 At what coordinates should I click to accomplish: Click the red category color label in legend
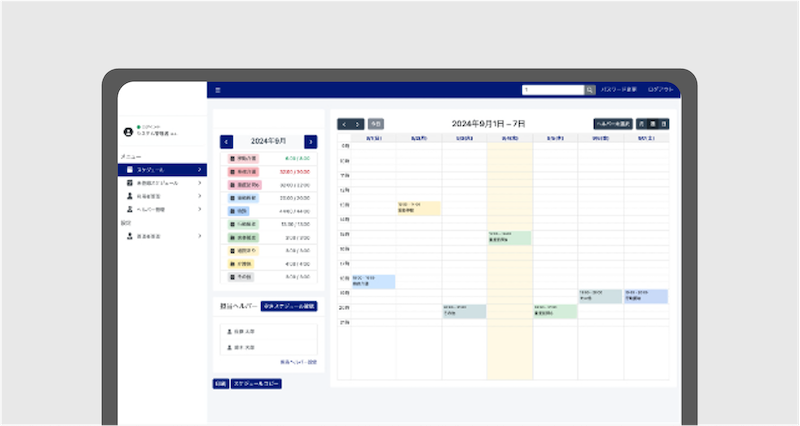point(244,172)
